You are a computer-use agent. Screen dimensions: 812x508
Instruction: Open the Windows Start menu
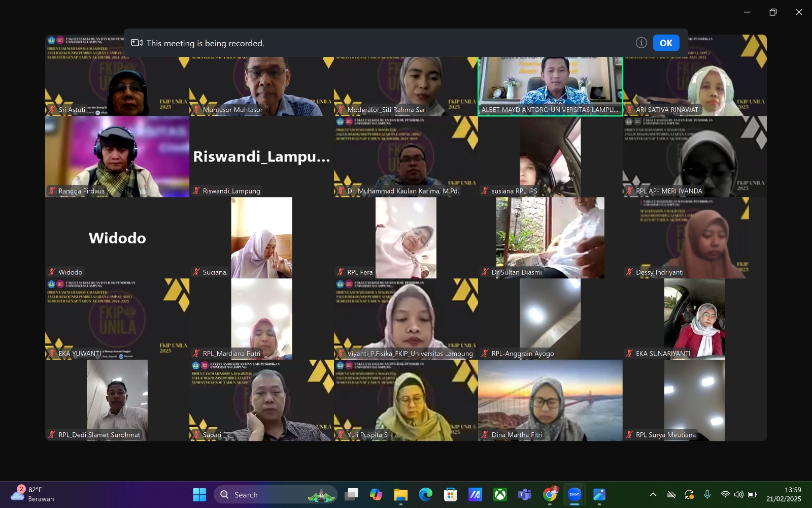pyautogui.click(x=199, y=494)
